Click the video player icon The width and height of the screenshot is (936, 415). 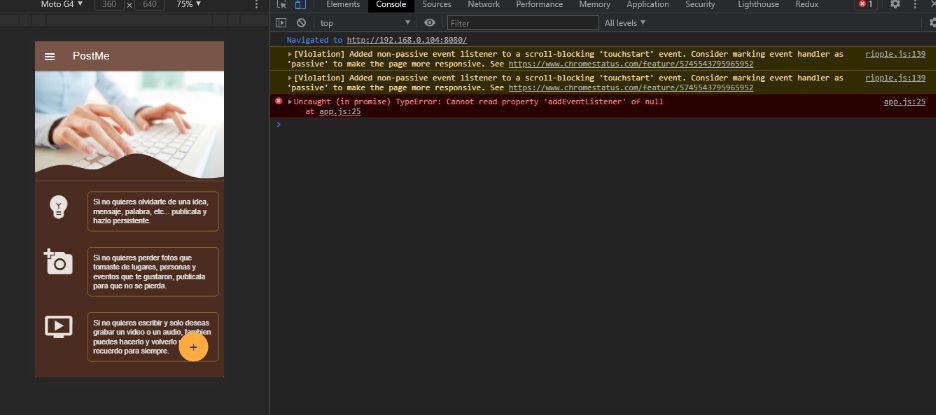click(59, 326)
